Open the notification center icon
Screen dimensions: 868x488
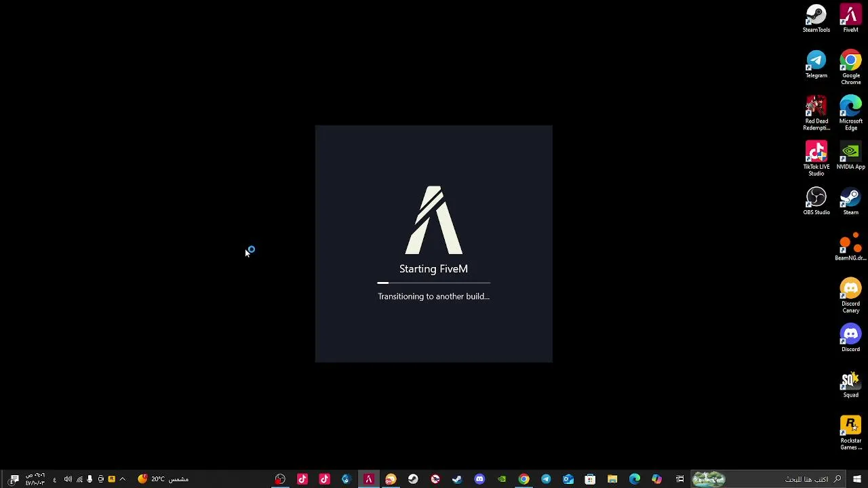pos(14,479)
